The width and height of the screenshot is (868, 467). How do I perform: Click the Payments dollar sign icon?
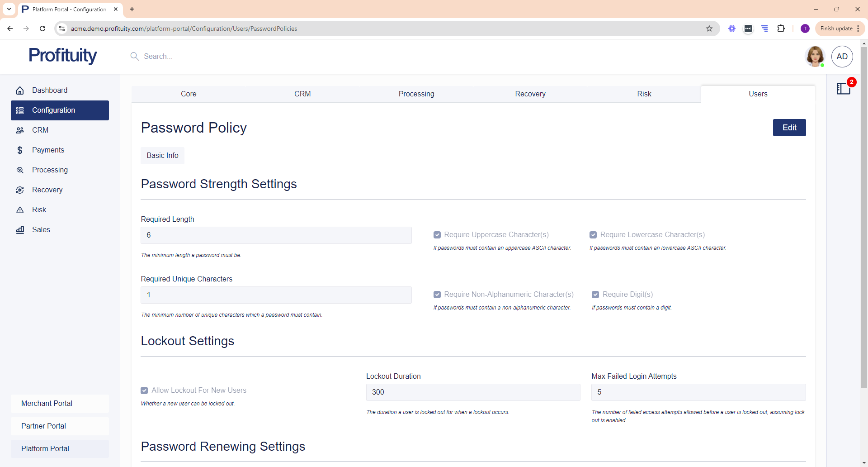tap(20, 150)
